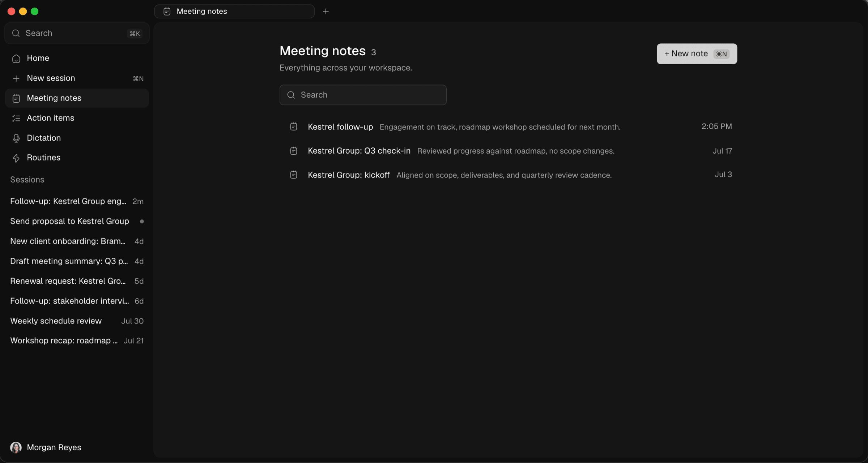Viewport: 868px width, 463px height.
Task: Open session Follow-up: stakeholder intervi...
Action: click(77, 301)
